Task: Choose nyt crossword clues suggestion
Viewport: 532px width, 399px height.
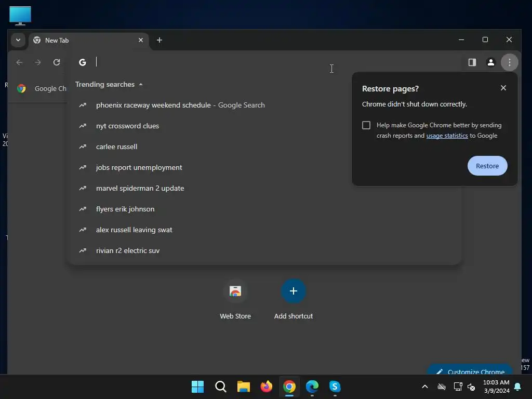Action: click(264, 126)
